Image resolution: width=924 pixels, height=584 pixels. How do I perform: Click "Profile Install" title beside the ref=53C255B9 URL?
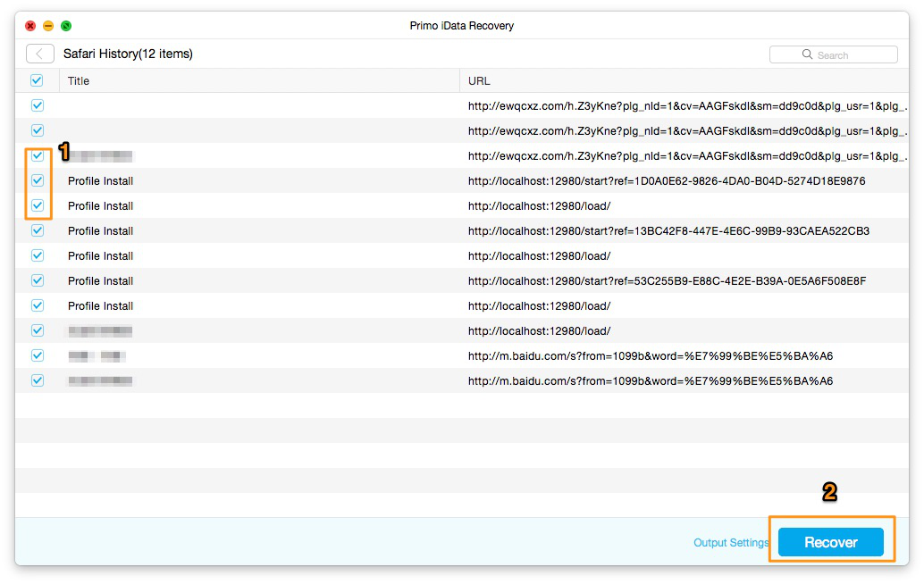click(100, 280)
